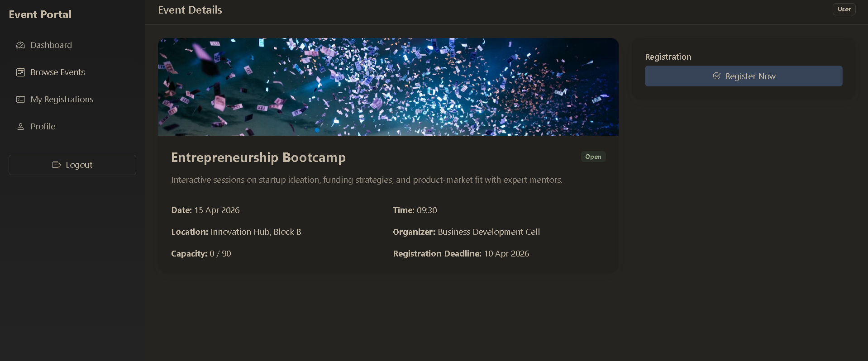Viewport: 868px width, 361px height.
Task: Click the User badge in header
Action: (x=844, y=9)
